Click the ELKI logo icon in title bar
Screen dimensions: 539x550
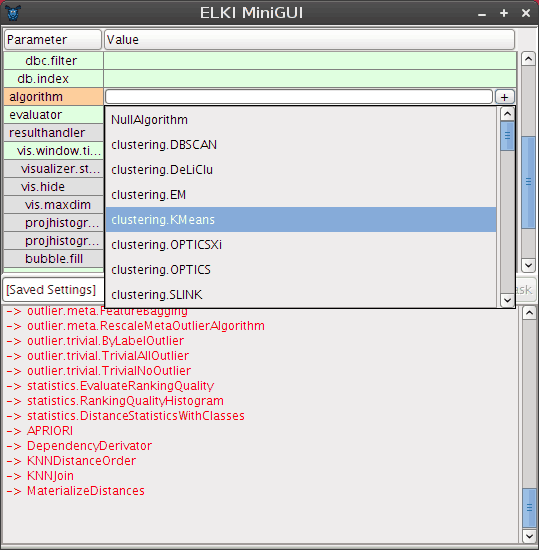13,13
